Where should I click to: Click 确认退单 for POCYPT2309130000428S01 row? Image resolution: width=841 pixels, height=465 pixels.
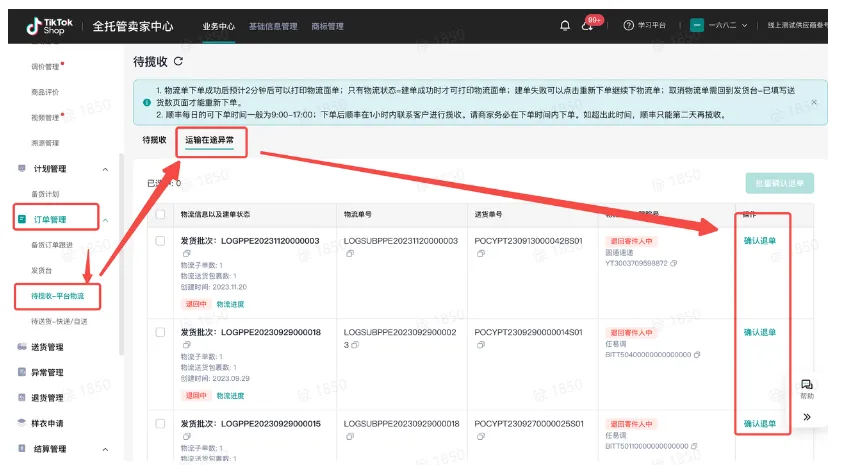(x=759, y=241)
